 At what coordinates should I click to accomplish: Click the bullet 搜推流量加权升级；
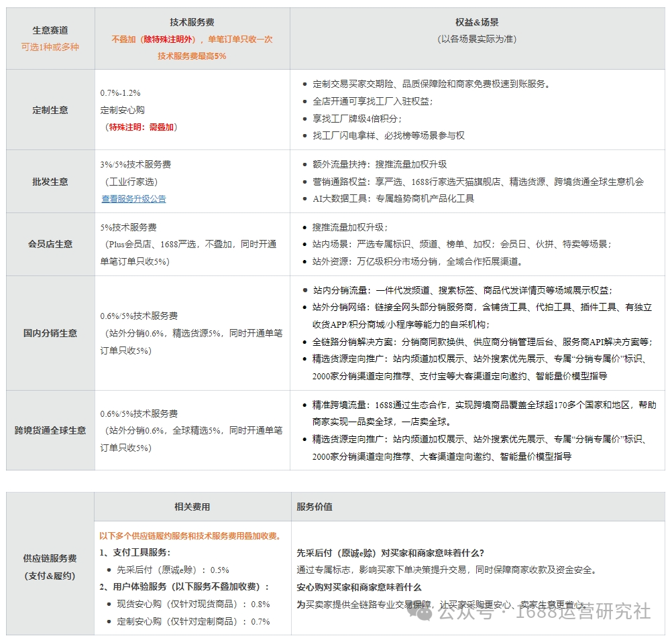coord(349,227)
